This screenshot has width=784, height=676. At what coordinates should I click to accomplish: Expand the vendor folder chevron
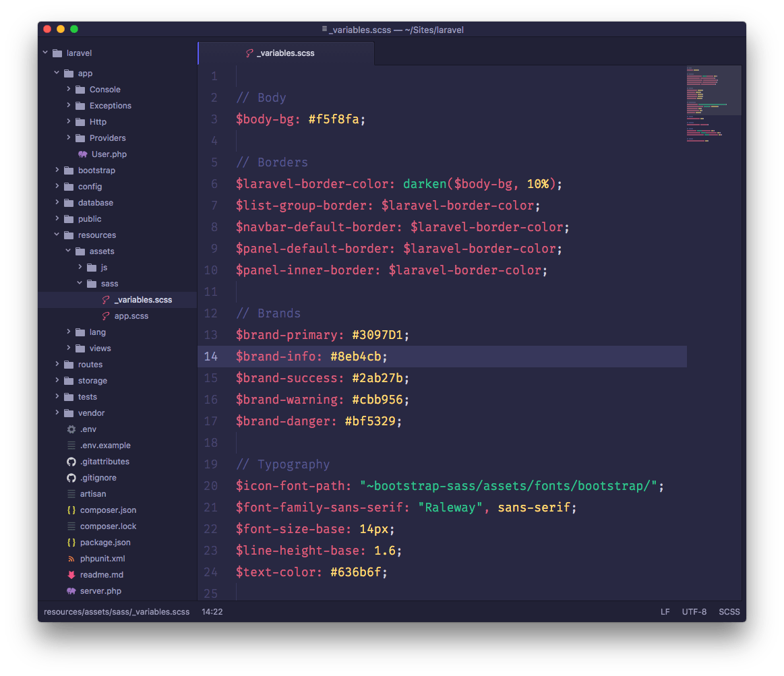(57, 412)
